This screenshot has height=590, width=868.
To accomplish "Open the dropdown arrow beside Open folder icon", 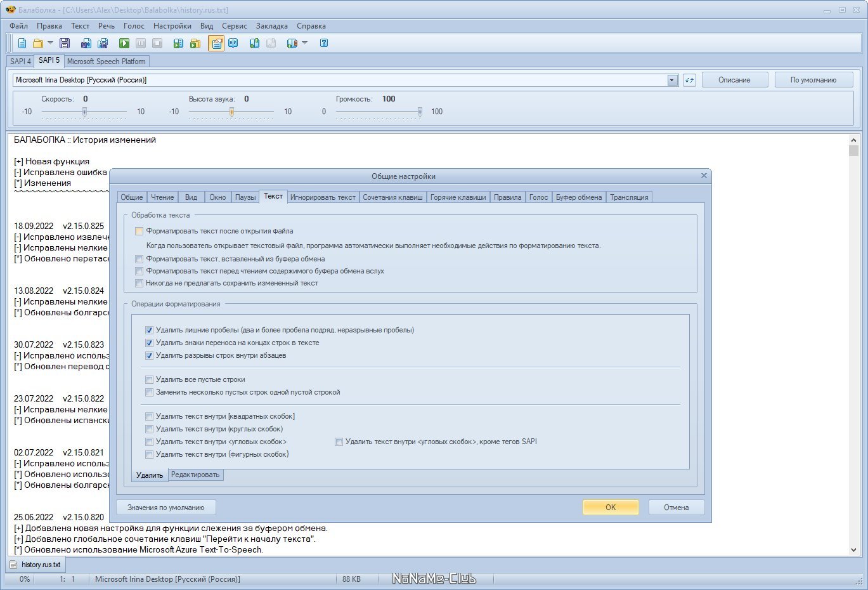I will [50, 43].
